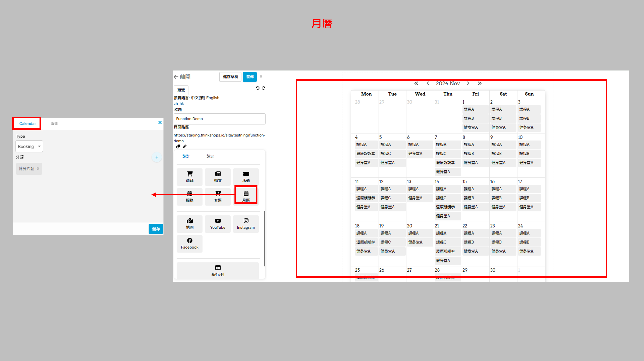Edit page path with pencil icon

click(185, 146)
